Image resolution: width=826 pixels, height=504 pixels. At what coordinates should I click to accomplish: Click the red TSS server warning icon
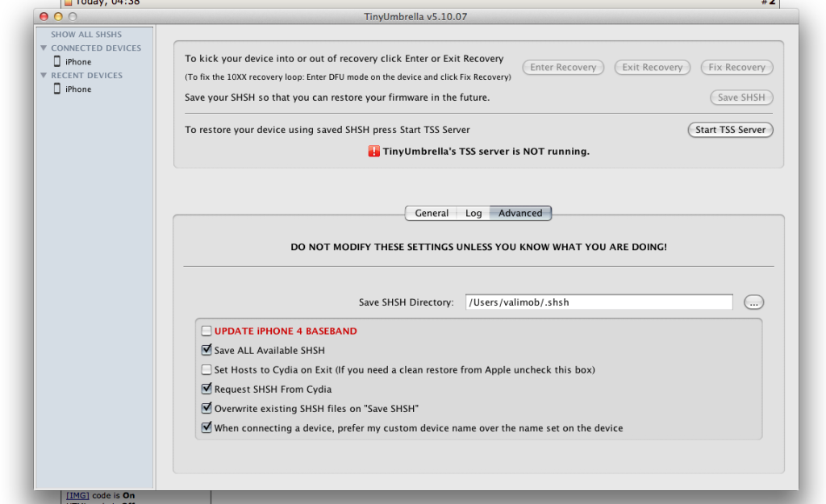[373, 151]
